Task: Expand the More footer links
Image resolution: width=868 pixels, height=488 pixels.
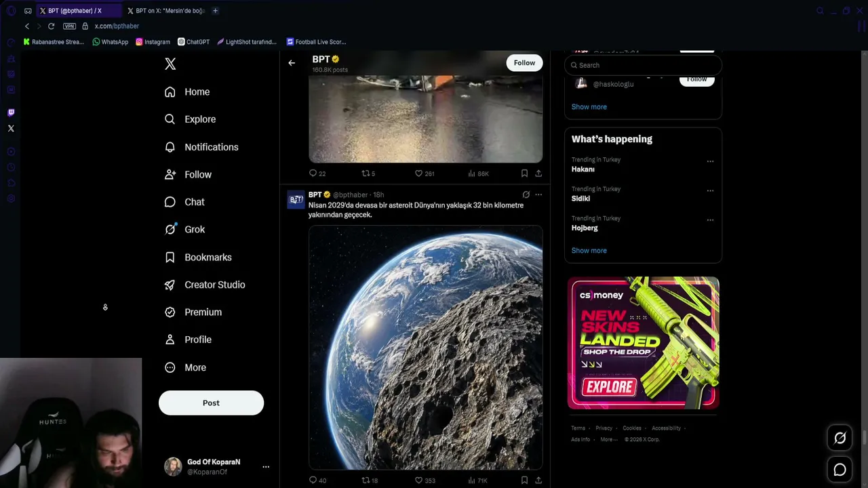Action: click(608, 440)
